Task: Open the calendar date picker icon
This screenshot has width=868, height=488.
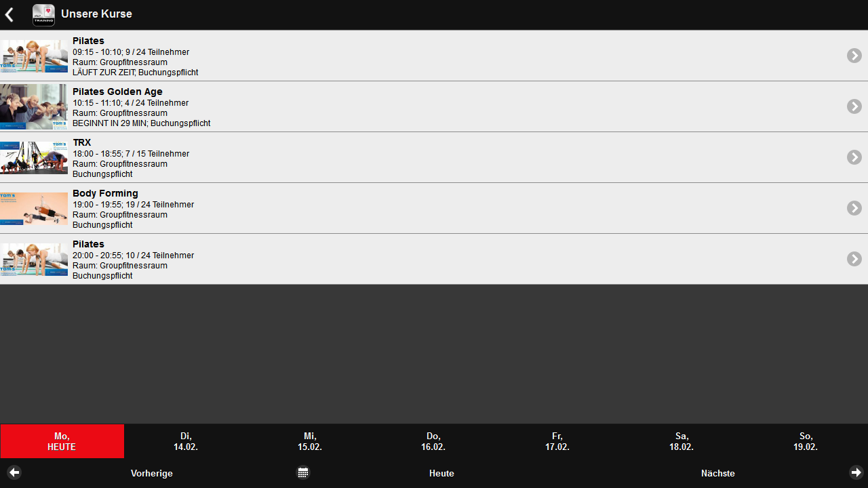Action: click(x=303, y=472)
